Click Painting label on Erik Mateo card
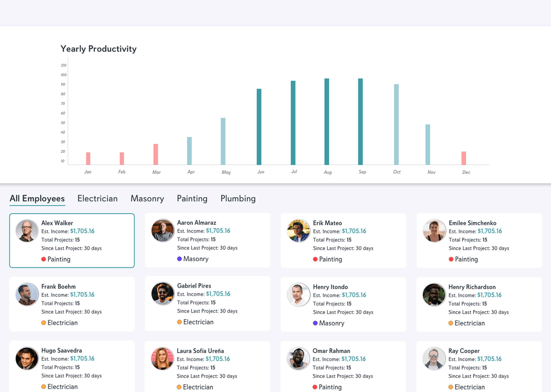The height and width of the screenshot is (392, 551). (330, 259)
